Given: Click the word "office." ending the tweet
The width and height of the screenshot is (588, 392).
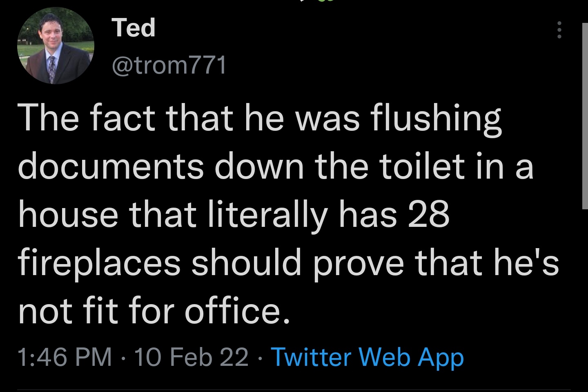Looking at the screenshot, I should click(237, 311).
